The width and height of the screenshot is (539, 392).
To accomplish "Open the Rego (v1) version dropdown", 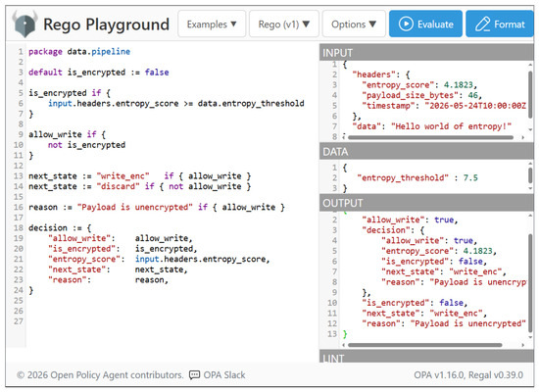I will point(284,24).
